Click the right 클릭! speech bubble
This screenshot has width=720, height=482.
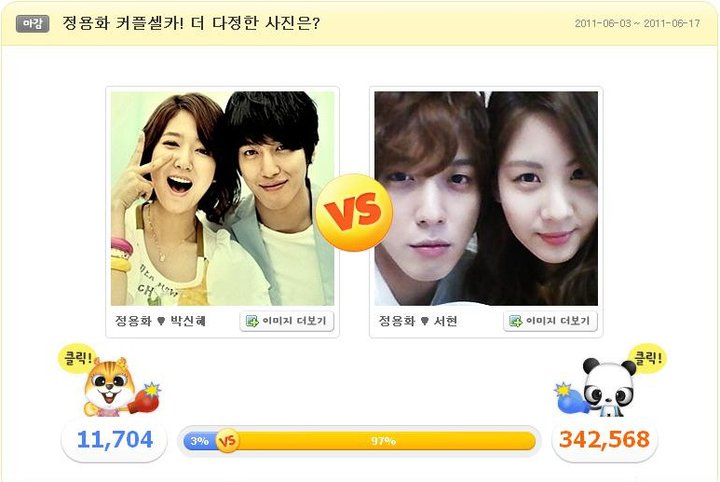pos(648,357)
